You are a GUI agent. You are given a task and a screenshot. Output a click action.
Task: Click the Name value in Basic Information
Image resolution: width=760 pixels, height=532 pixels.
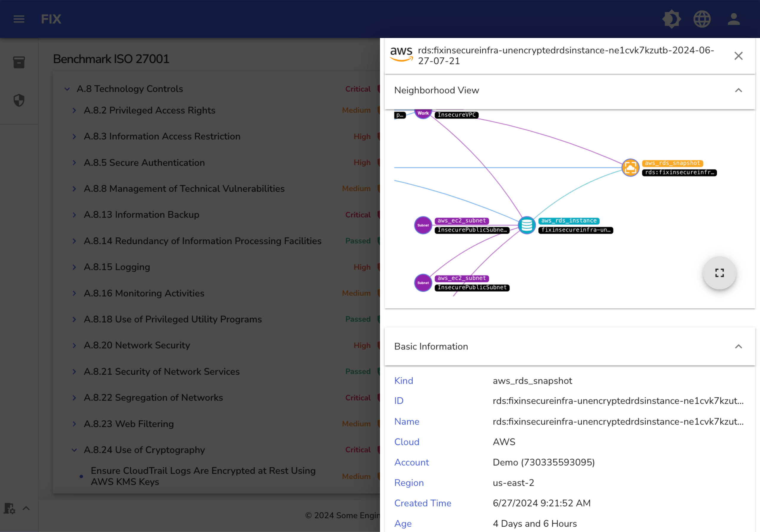(618, 422)
